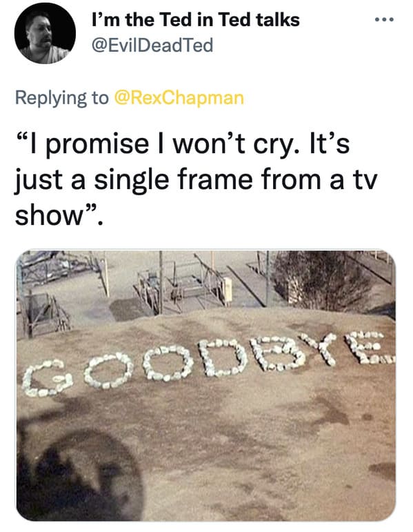Open the attached GOODBYE stones photo
Image resolution: width=413 pixels, height=532 pixels.
click(x=206, y=386)
